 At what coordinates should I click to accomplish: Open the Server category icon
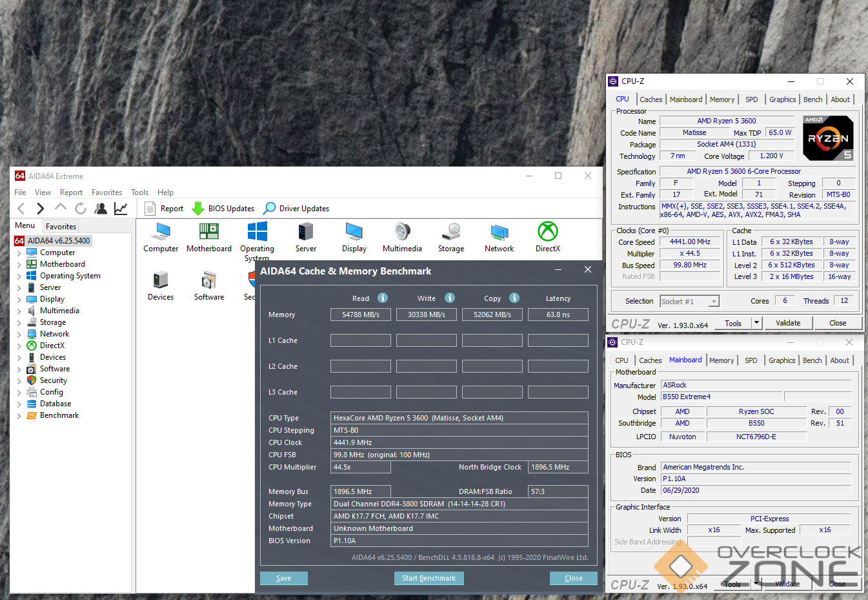pos(306,237)
